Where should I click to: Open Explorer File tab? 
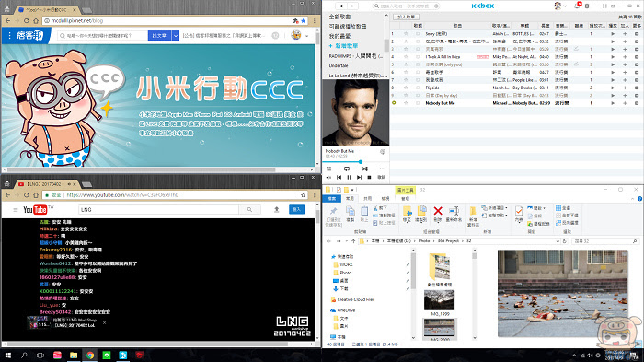pyautogui.click(x=332, y=198)
